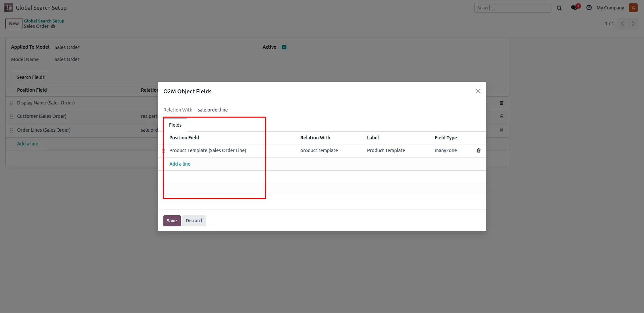Delete the Product Template field row
The height and width of the screenshot is (313, 644).
[x=479, y=150]
